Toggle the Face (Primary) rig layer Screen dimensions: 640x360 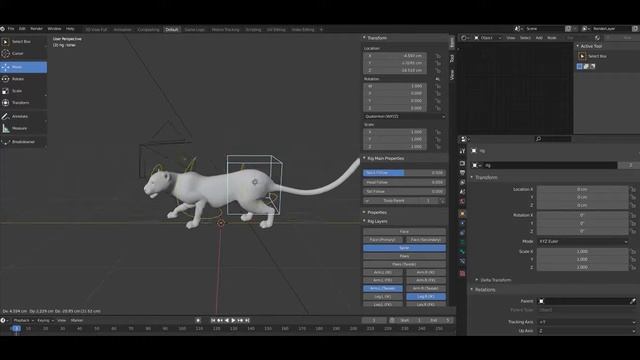tap(383, 240)
